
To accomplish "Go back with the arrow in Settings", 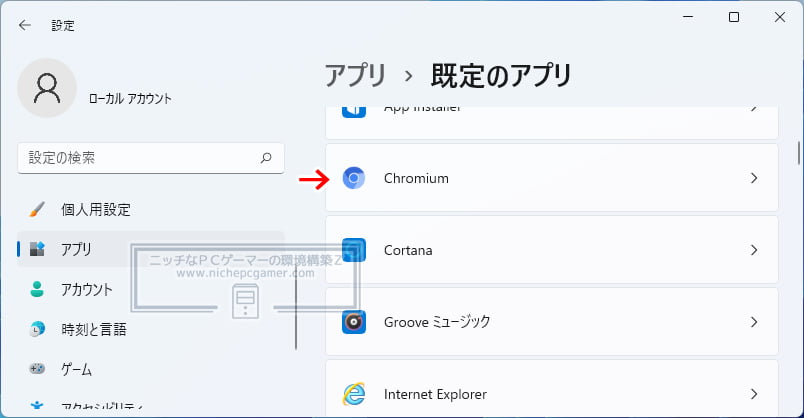I will point(25,25).
